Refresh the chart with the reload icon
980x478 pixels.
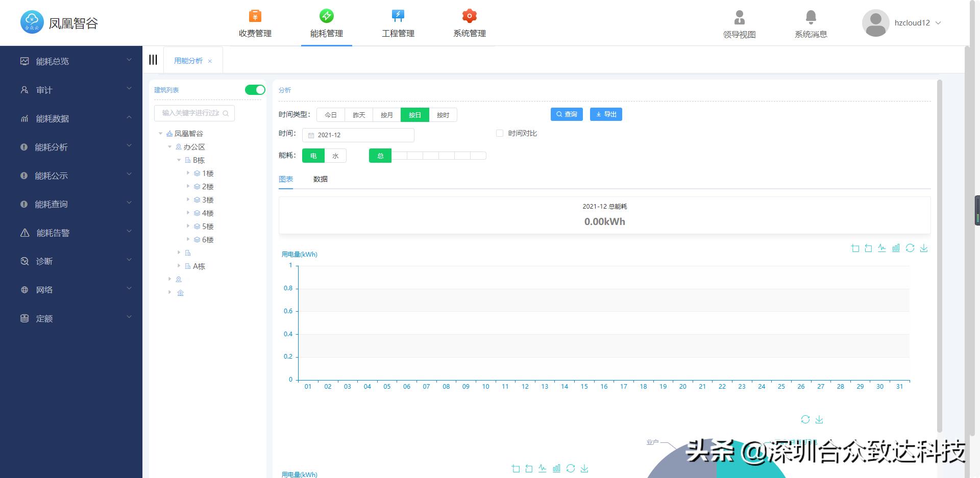[910, 248]
